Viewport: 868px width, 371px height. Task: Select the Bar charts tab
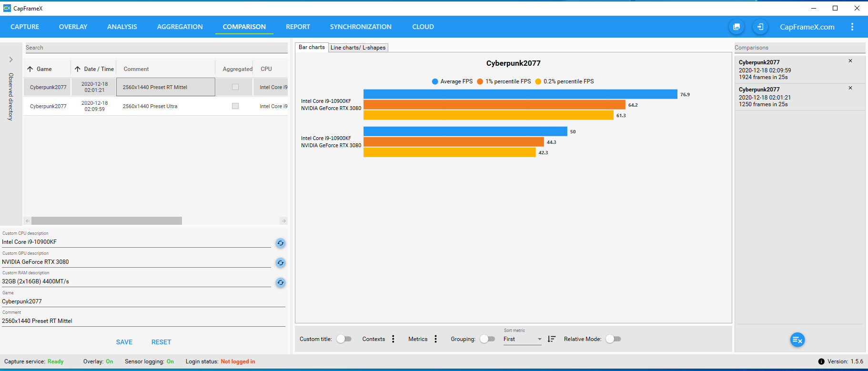click(x=312, y=47)
